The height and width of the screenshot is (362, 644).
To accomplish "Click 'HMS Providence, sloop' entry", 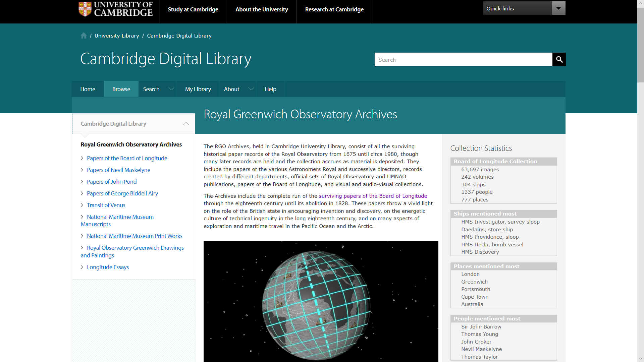I will (490, 237).
